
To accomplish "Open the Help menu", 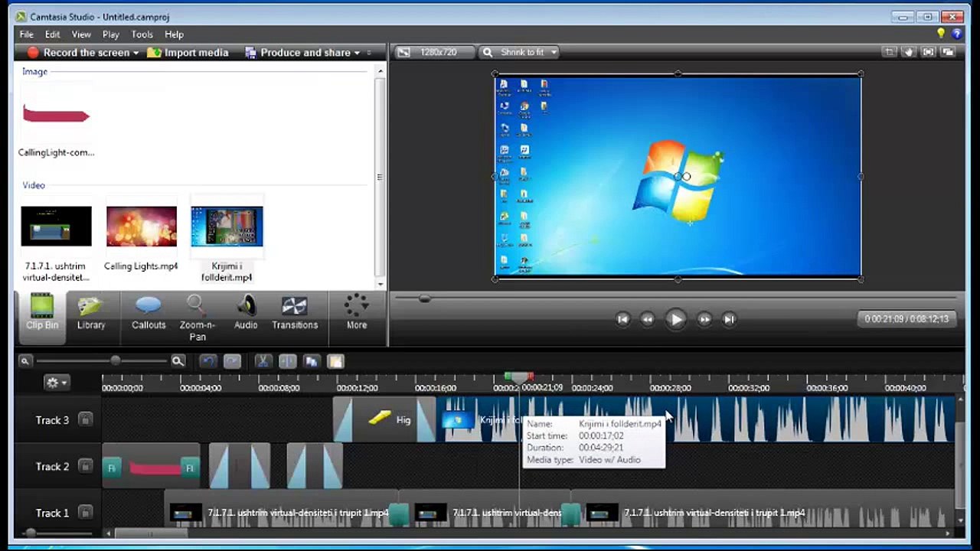I will coord(174,34).
